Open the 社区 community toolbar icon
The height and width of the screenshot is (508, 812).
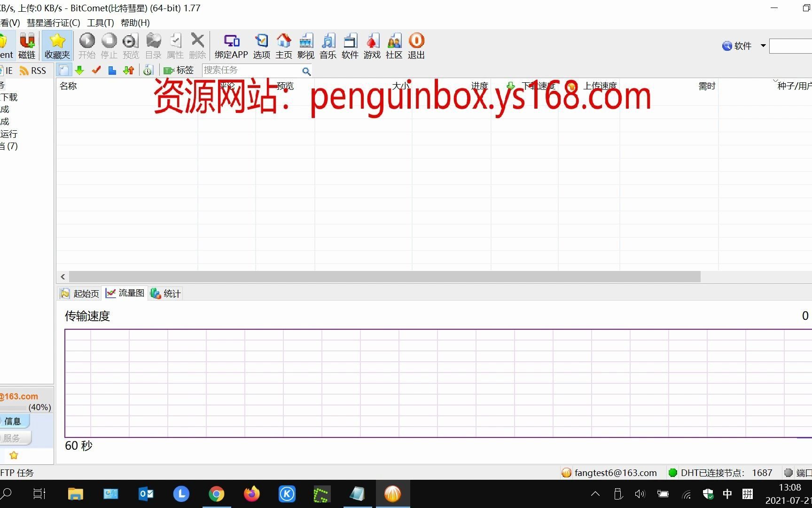pos(394,46)
